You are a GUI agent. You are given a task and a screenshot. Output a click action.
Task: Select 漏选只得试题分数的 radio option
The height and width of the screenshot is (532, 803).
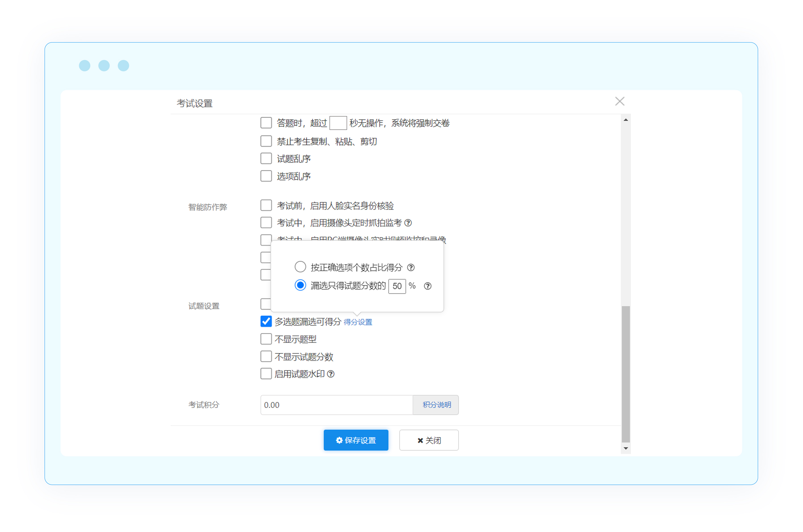300,285
